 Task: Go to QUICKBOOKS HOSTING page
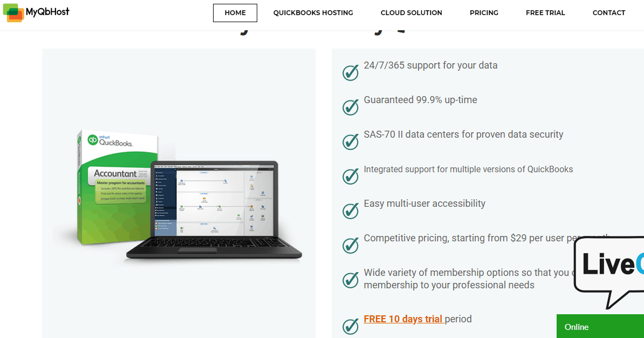click(313, 13)
